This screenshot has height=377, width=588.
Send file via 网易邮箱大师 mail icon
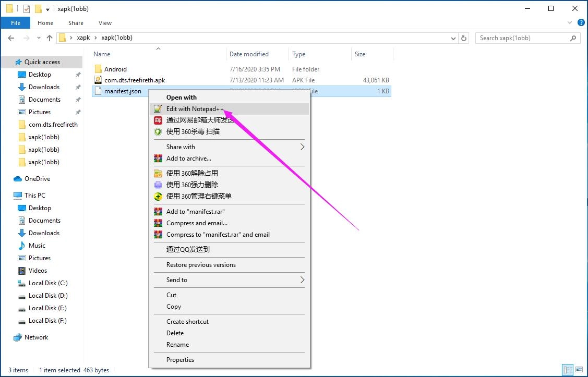coord(198,120)
